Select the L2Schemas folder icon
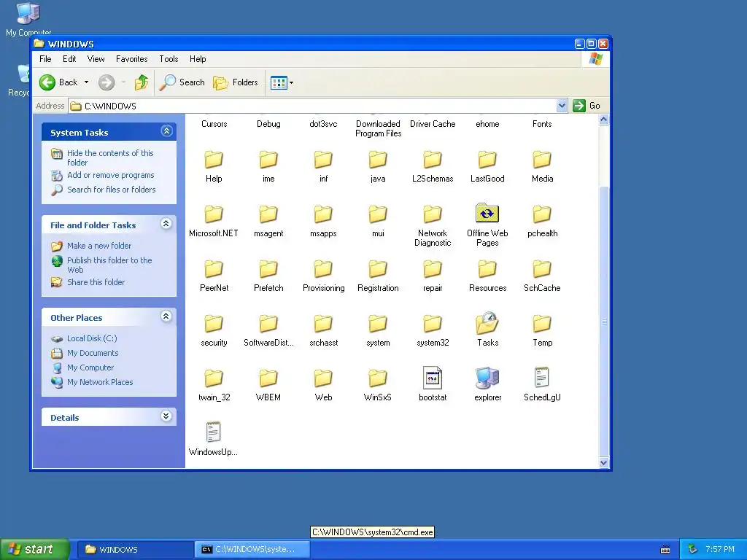The height and width of the screenshot is (560, 747). click(x=433, y=160)
